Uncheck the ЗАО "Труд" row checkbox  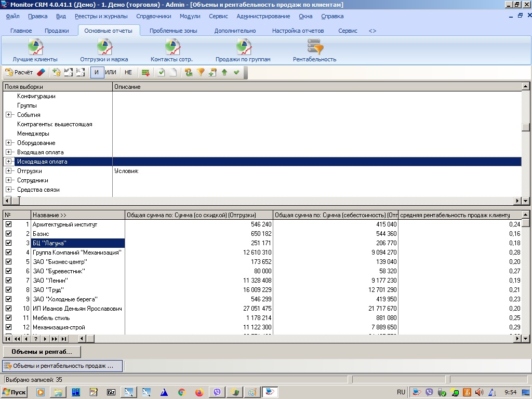pos(8,290)
